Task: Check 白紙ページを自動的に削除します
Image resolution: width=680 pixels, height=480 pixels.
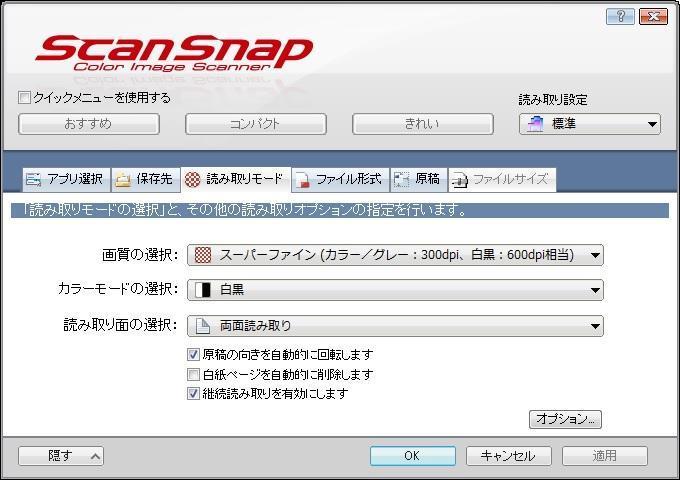Action: pos(193,374)
